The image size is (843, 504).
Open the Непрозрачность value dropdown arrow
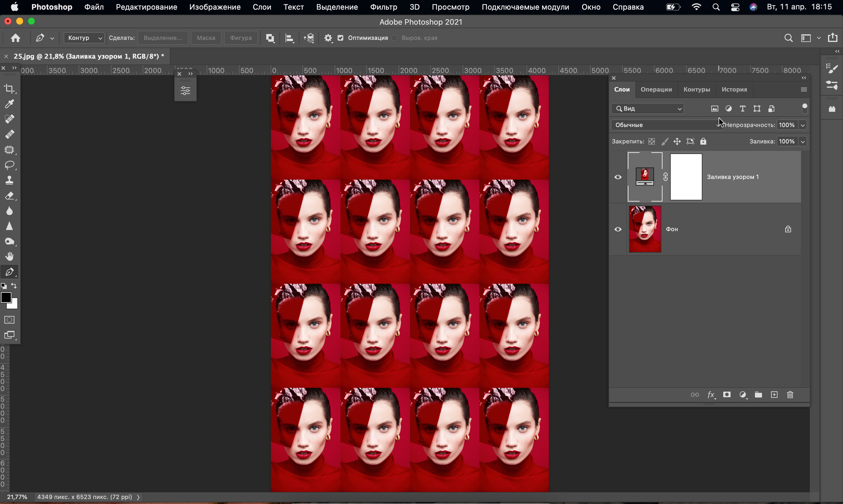802,125
